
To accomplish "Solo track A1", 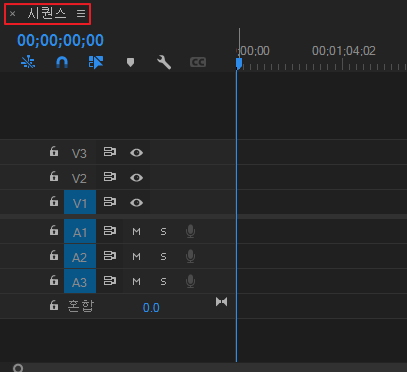I will coord(163,232).
